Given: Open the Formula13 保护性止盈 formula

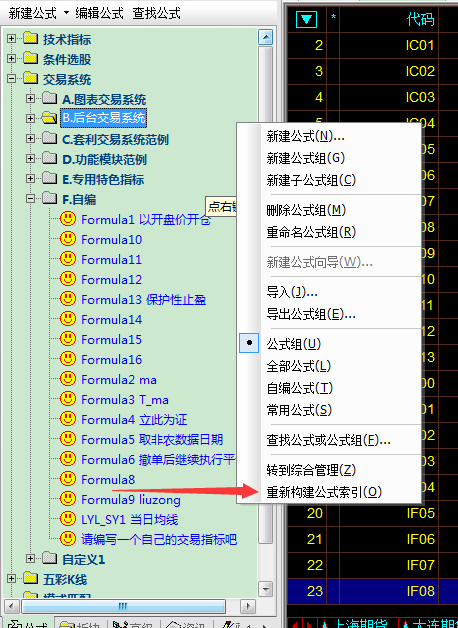Looking at the screenshot, I should click(143, 300).
